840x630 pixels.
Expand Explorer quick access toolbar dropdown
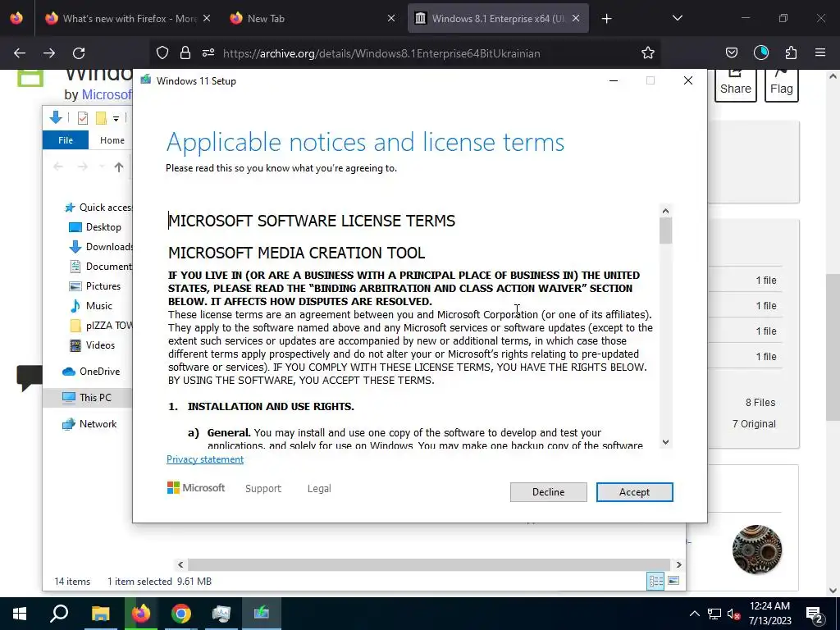pos(116,118)
